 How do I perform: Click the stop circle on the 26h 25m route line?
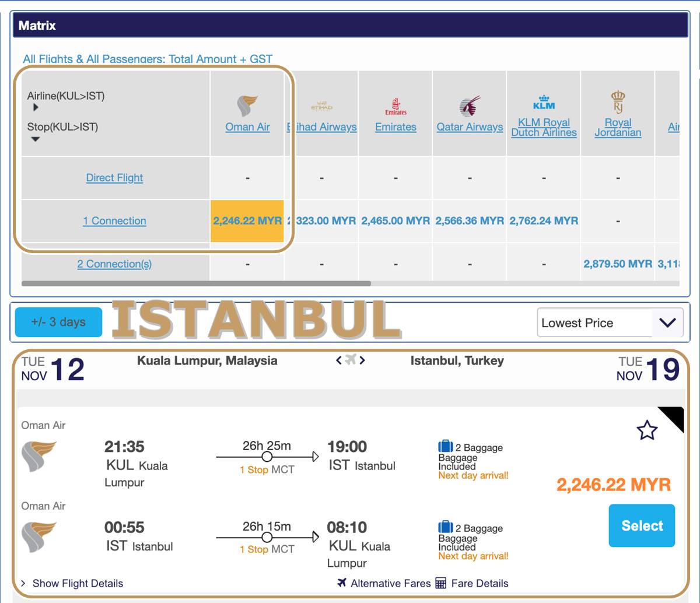coord(267,457)
